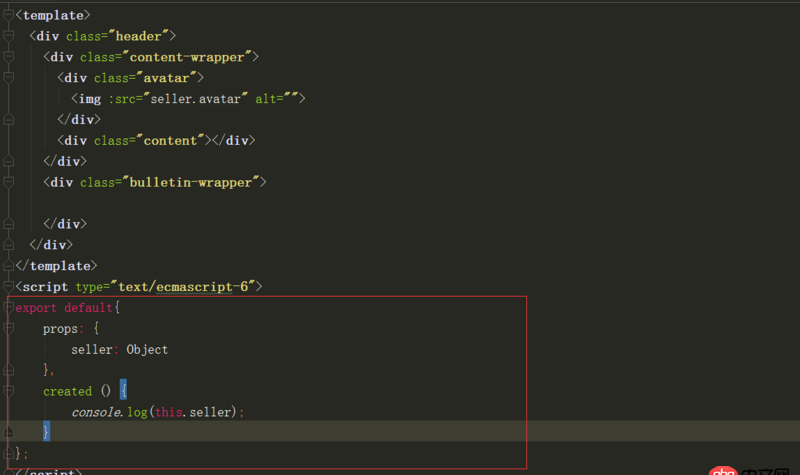The width and height of the screenshot is (800, 475).
Task: Collapse the bulletin-wrapper div fold marker
Action: 8,182
